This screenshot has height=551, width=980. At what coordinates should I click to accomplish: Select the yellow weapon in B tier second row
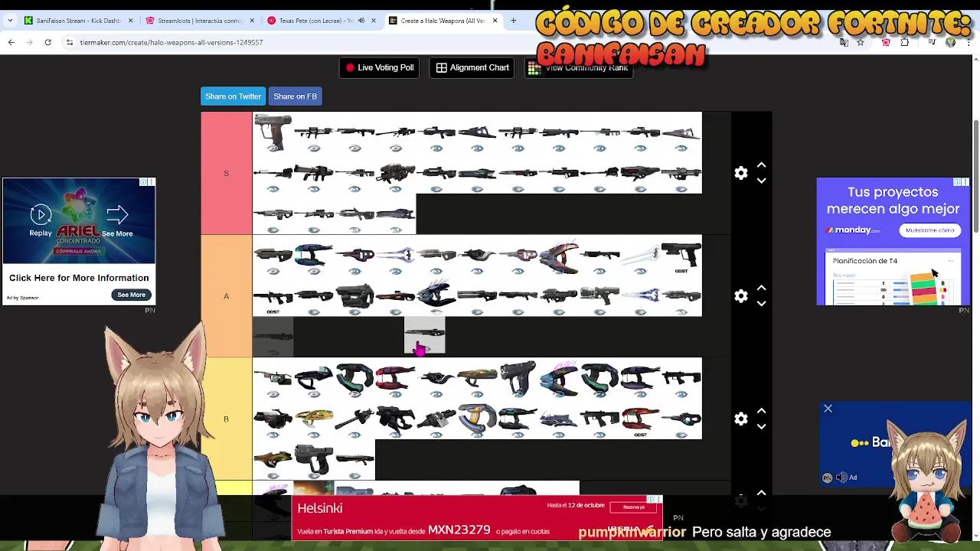314,419
